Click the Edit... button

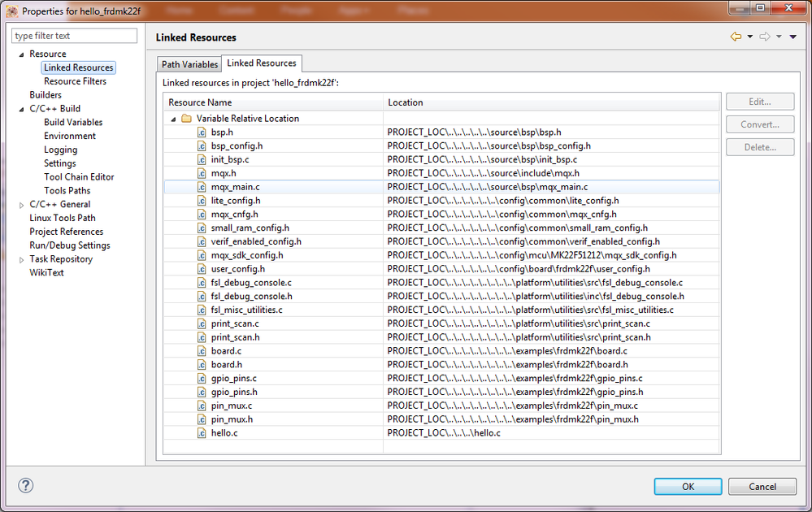pyautogui.click(x=760, y=102)
